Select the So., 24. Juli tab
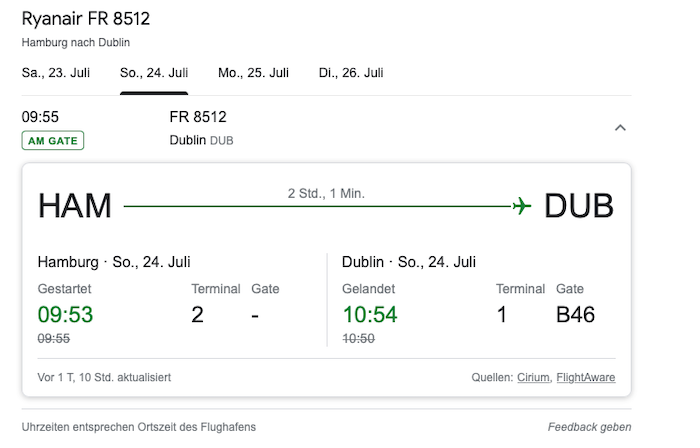This screenshot has width=700, height=448. point(154,73)
